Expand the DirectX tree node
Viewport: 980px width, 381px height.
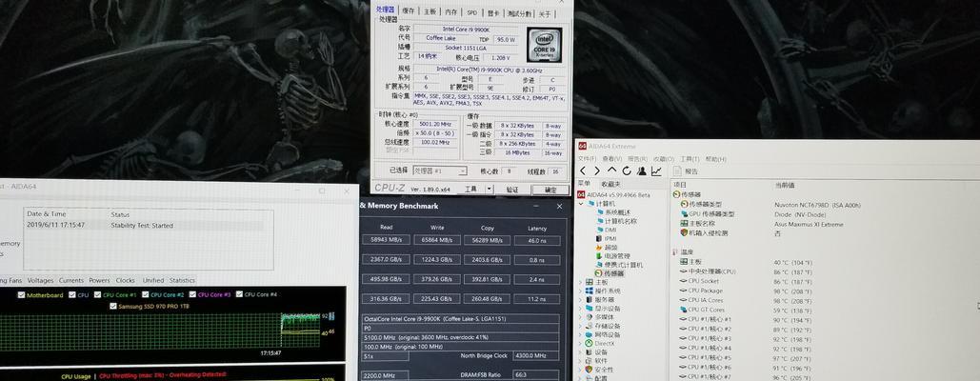pyautogui.click(x=581, y=344)
